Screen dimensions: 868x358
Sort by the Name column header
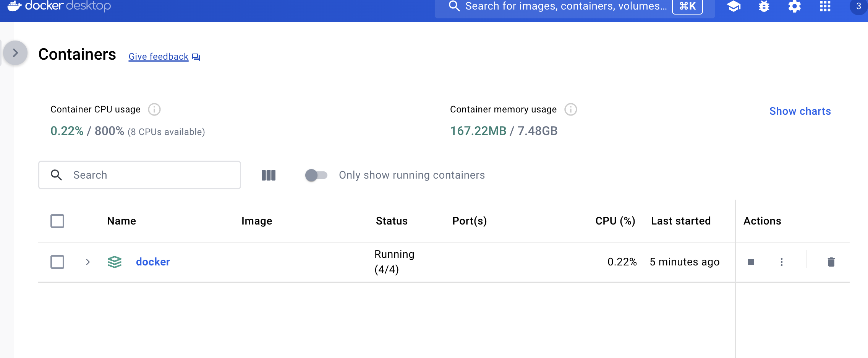coord(121,221)
